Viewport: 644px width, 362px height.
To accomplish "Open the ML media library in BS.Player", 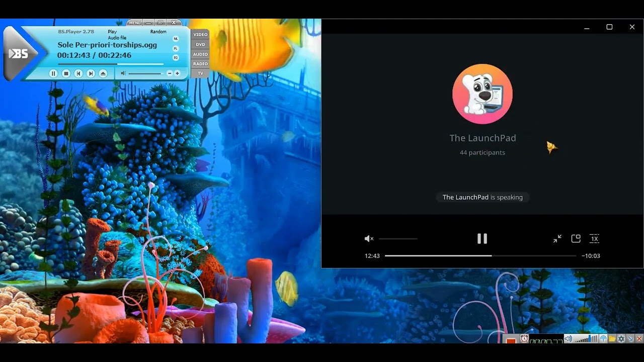I will pyautogui.click(x=176, y=39).
